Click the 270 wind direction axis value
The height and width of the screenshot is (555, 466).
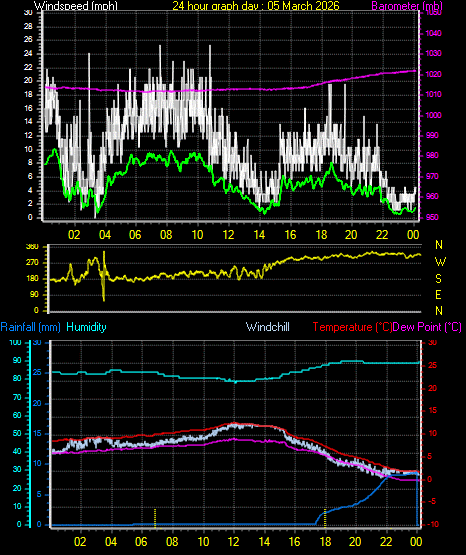click(32, 263)
